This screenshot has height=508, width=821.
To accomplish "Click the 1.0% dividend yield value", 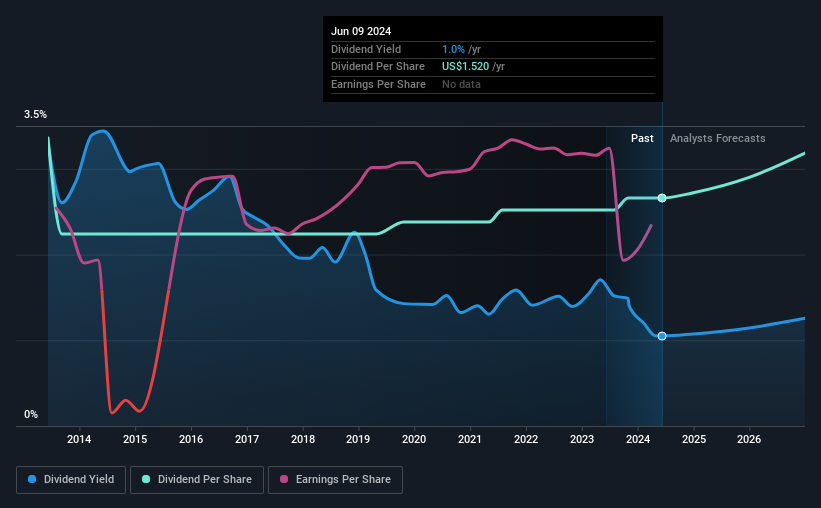I will (x=453, y=49).
